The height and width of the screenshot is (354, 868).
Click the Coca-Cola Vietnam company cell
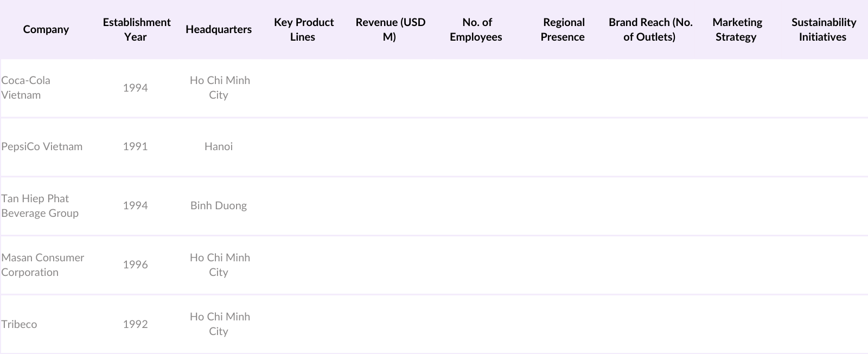point(26,87)
